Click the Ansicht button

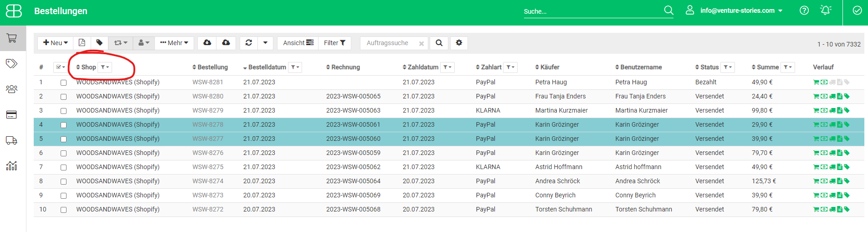(x=298, y=43)
